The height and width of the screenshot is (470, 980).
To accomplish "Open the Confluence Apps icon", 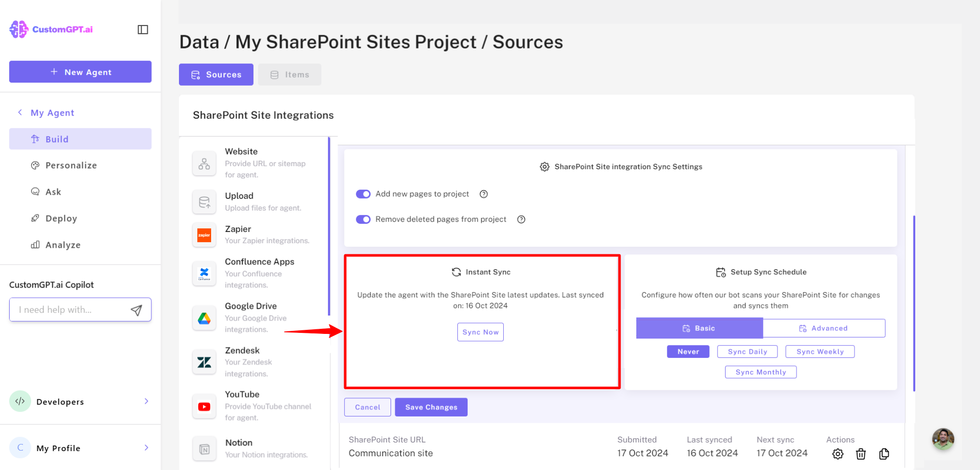I will (x=204, y=274).
